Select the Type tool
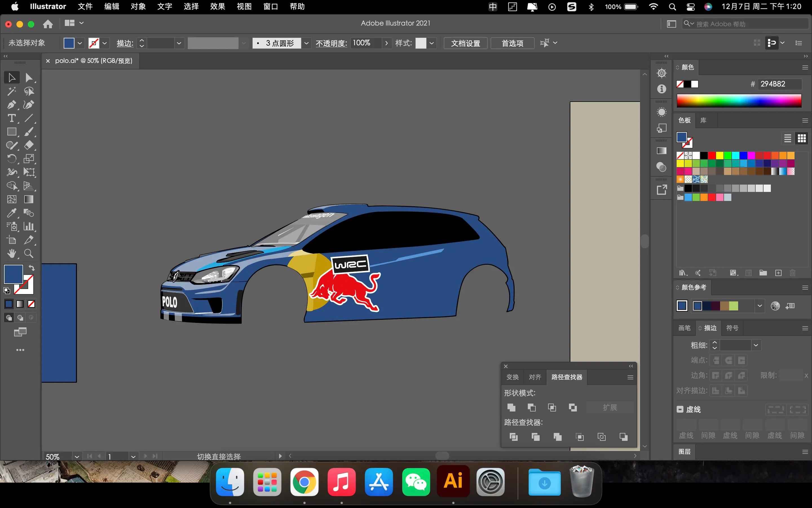Viewport: 812px width, 508px height. pyautogui.click(x=12, y=118)
